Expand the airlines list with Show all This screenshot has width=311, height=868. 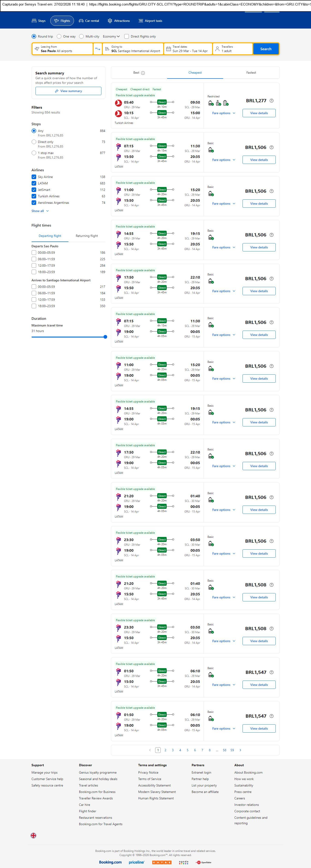[40, 211]
